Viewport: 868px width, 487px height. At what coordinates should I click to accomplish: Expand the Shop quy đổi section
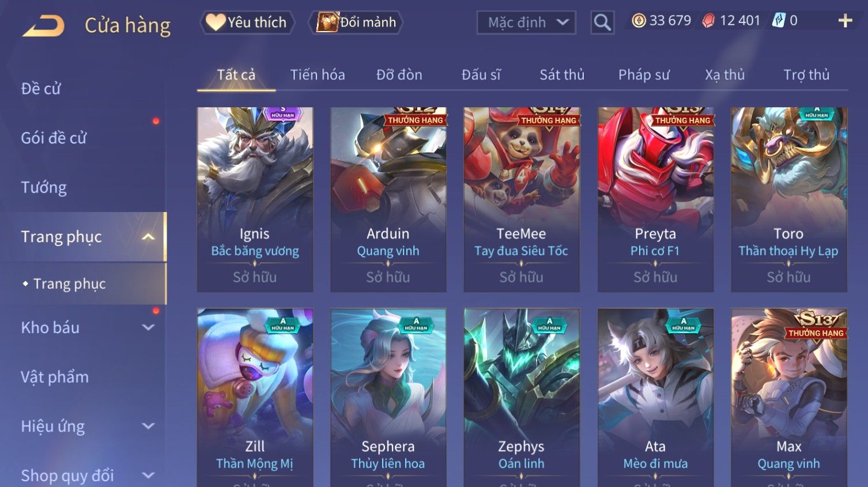point(148,475)
